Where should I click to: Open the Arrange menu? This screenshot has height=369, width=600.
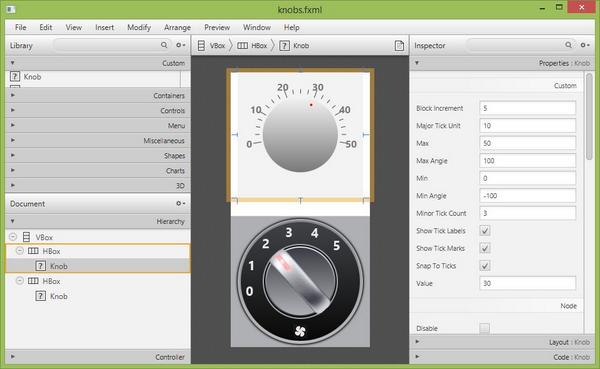tap(177, 27)
